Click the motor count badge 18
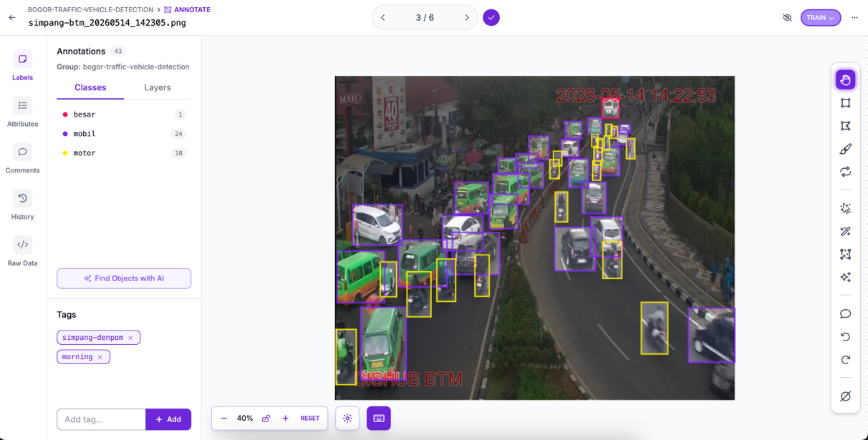The image size is (868, 440). (x=178, y=153)
